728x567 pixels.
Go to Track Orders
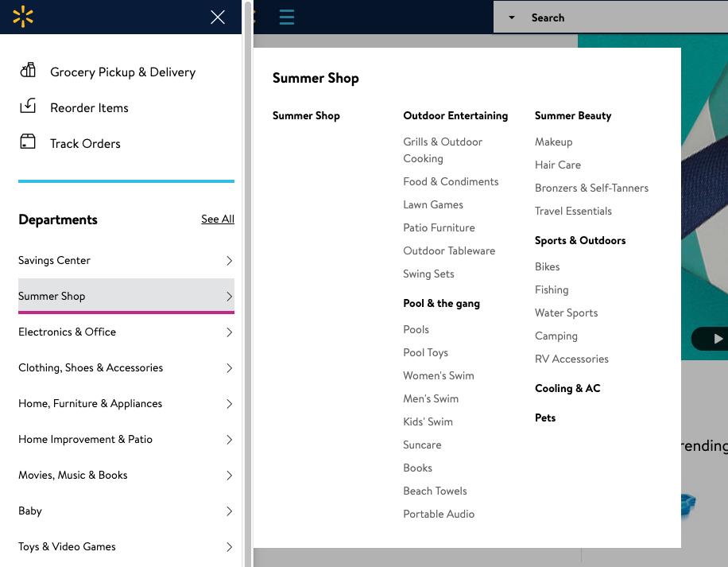pos(85,143)
